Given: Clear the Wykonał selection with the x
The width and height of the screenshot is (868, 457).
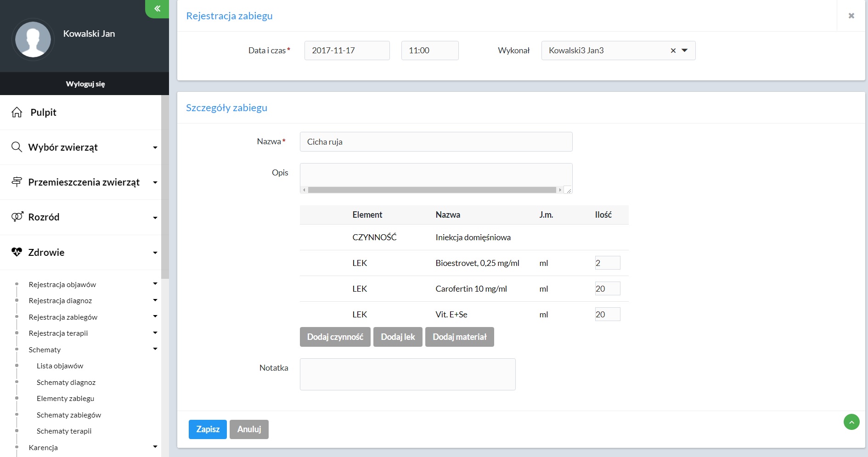Looking at the screenshot, I should (x=673, y=51).
